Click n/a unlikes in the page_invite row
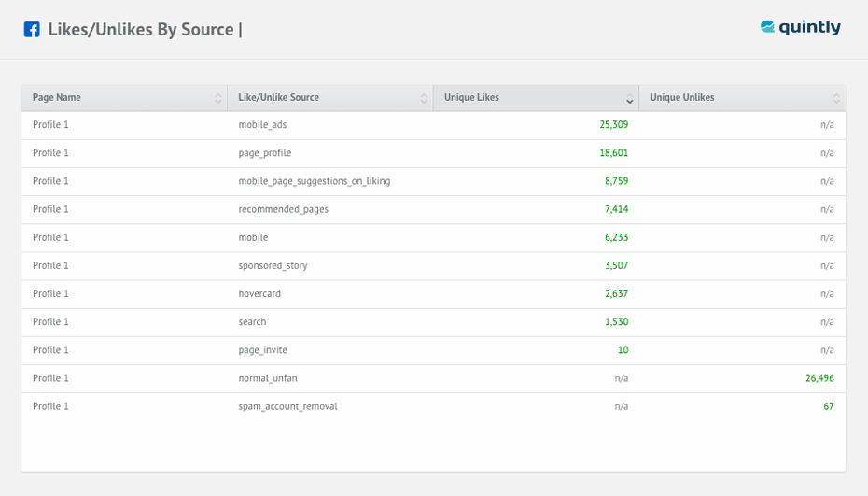Screen dimensions: 868x496 [827, 350]
